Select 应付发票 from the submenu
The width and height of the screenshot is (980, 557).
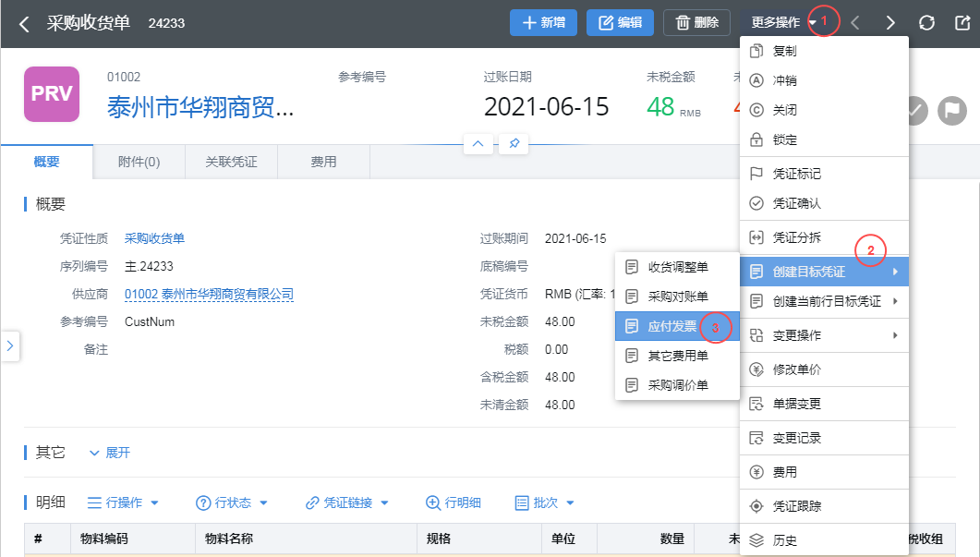671,326
